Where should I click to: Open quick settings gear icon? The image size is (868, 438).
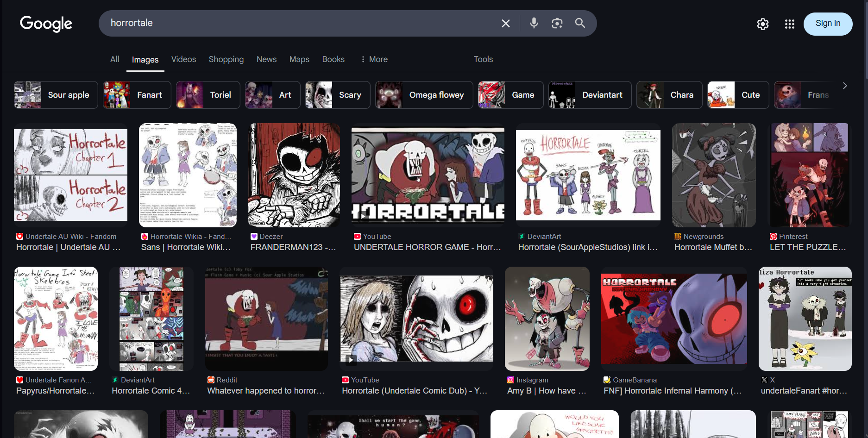pyautogui.click(x=763, y=24)
